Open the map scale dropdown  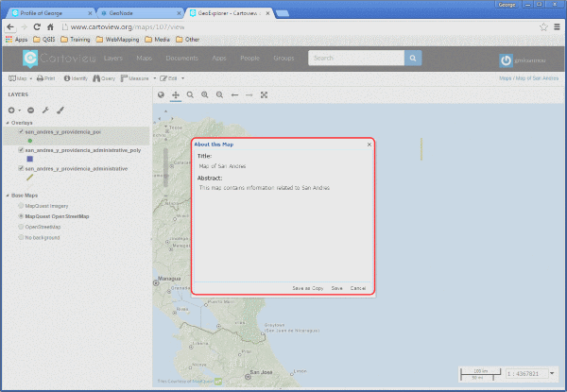tap(552, 373)
